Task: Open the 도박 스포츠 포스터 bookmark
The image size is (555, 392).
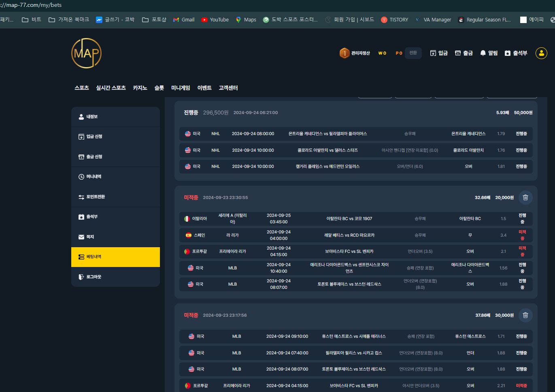Action: 290,19
